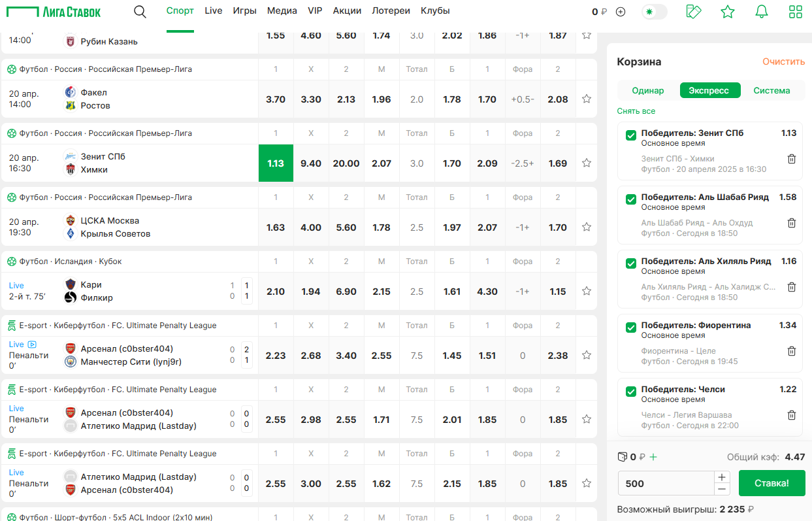Open the four-squares grid menu icon

[796, 11]
